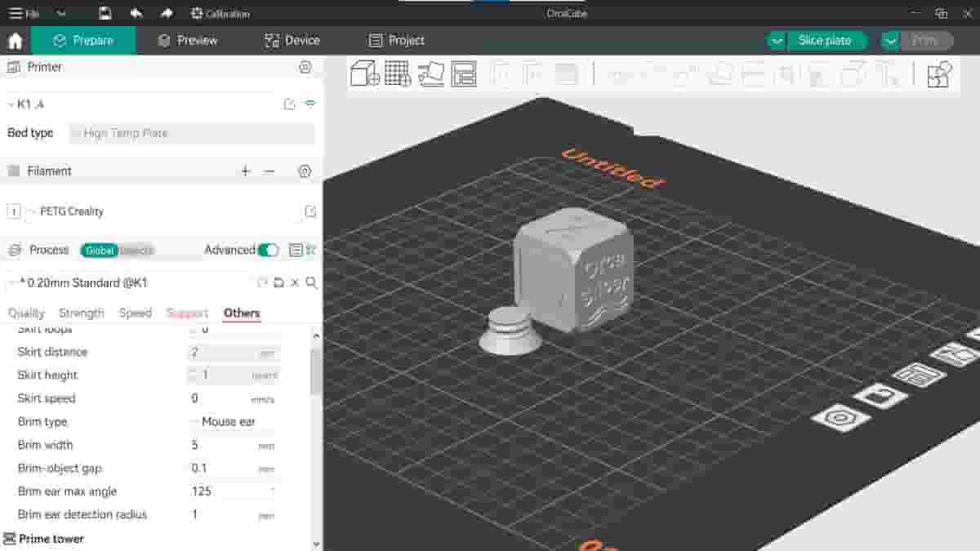980x551 pixels.
Task: Open the Bed type dropdown
Action: pos(192,133)
